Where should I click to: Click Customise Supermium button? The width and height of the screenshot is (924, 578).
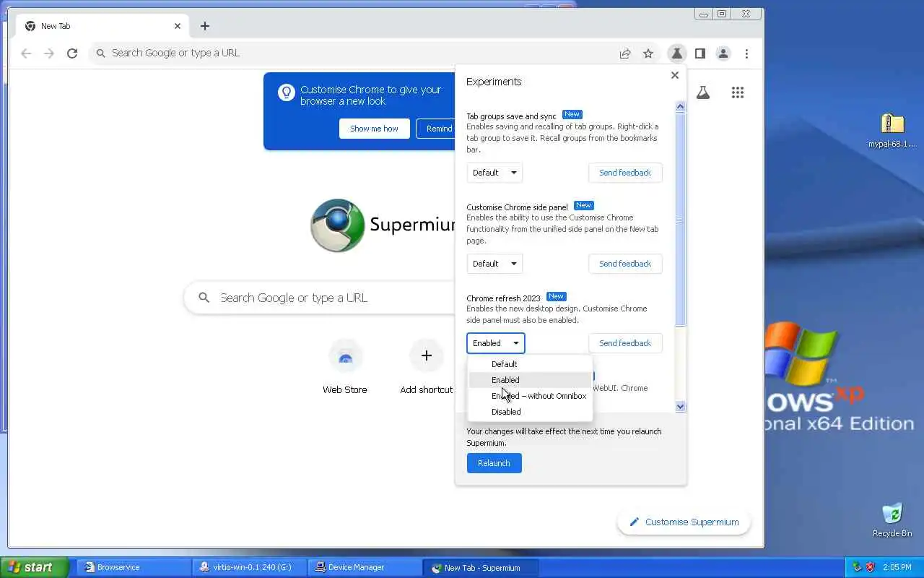[x=684, y=522]
